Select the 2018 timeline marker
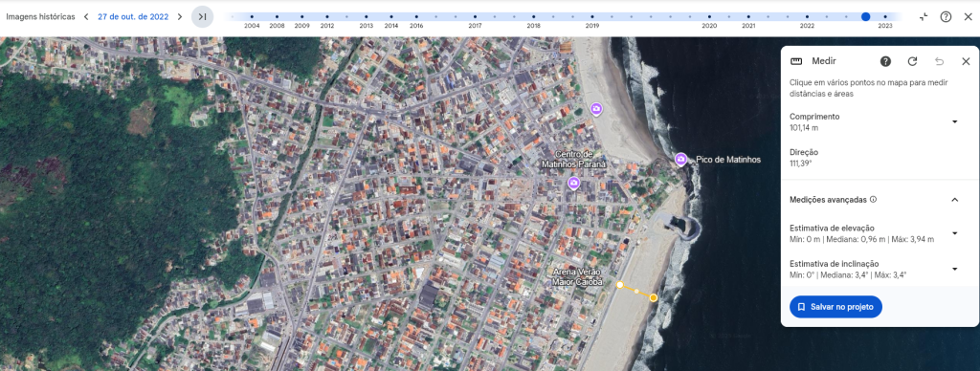The image size is (980, 371). point(534,17)
